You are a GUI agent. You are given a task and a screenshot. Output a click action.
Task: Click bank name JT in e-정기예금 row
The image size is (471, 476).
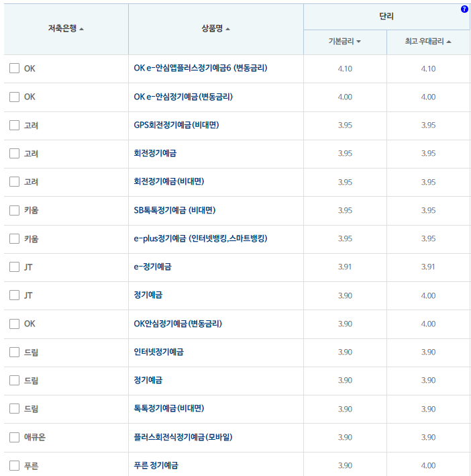[28, 267]
